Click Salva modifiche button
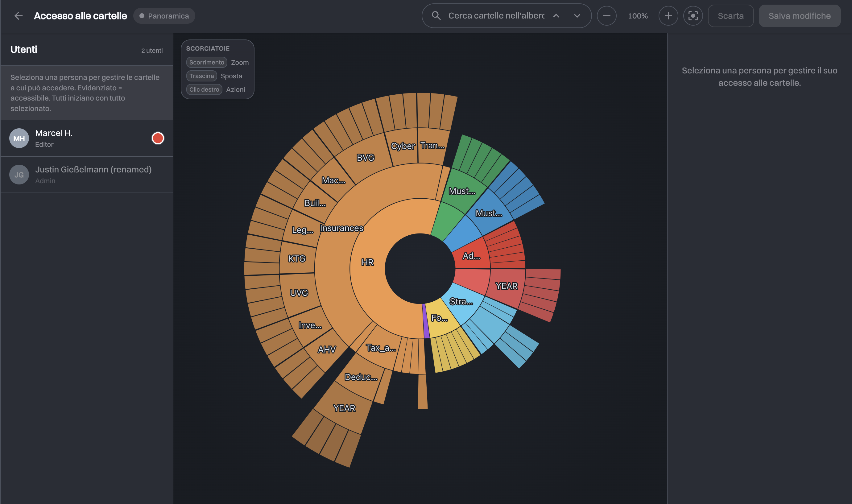 pyautogui.click(x=799, y=16)
